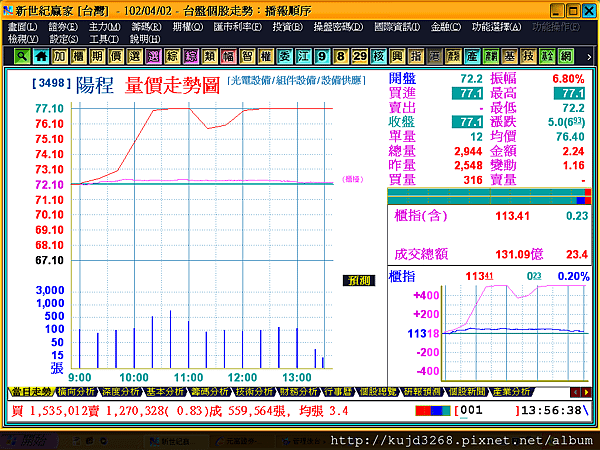Click the pink 選 toolbar icon
The height and width of the screenshot is (450, 600).
(153, 57)
